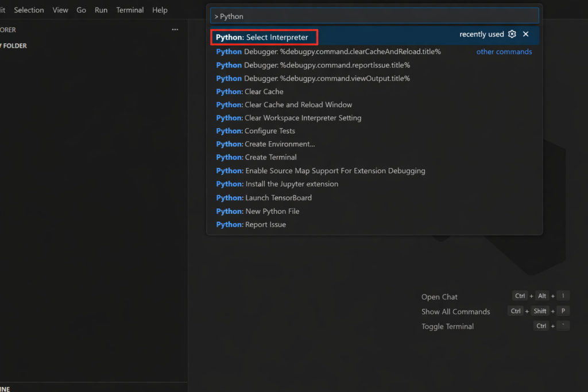Select Python: Select Interpreter command
The height and width of the screenshot is (392, 588).
pos(264,37)
